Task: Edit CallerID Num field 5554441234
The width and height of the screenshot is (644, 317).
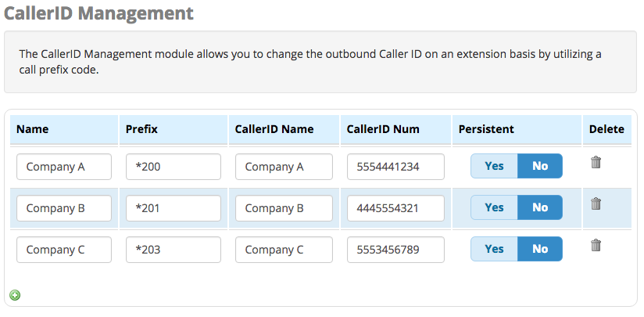Action: [395, 167]
